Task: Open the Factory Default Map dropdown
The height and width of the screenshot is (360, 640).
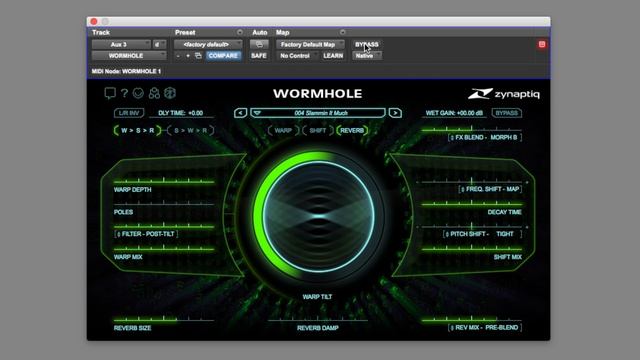Action: pos(310,44)
